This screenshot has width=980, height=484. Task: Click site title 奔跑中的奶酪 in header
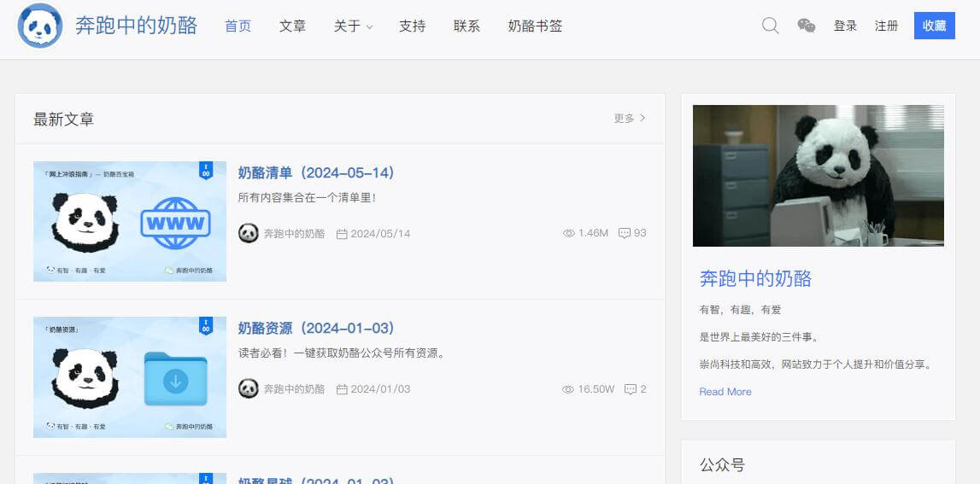click(136, 26)
